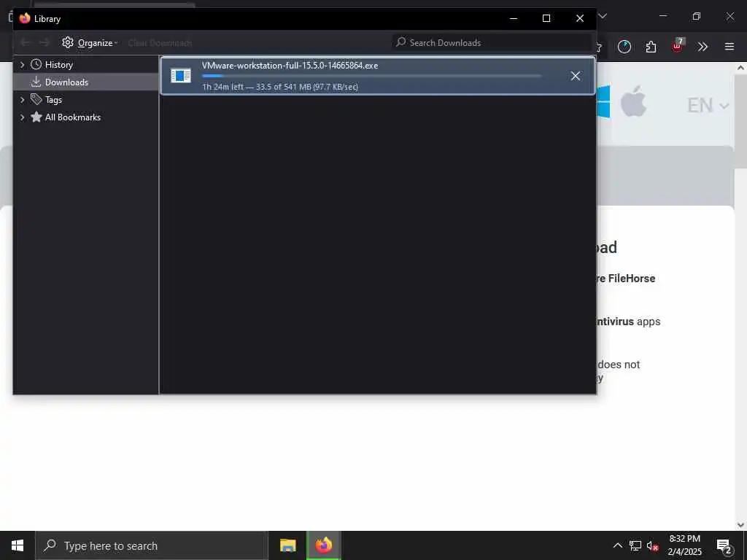Click the circular clock toolbar icon in Firefox
747x560 pixels.
coord(624,47)
